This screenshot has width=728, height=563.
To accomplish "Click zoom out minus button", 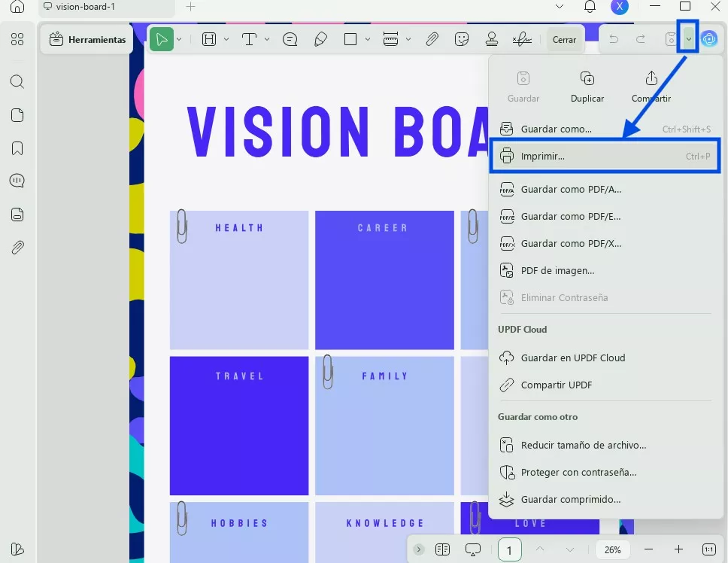I will point(648,549).
